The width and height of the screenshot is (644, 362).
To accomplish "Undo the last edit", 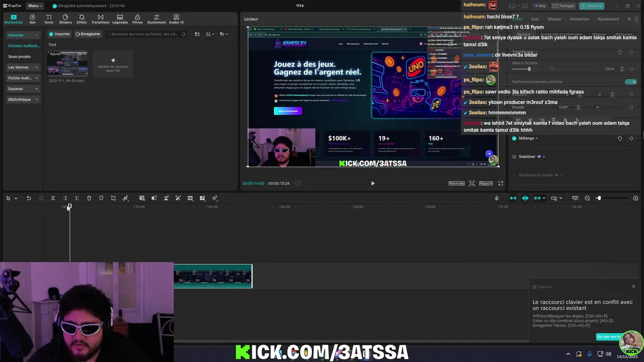I will tap(29, 198).
